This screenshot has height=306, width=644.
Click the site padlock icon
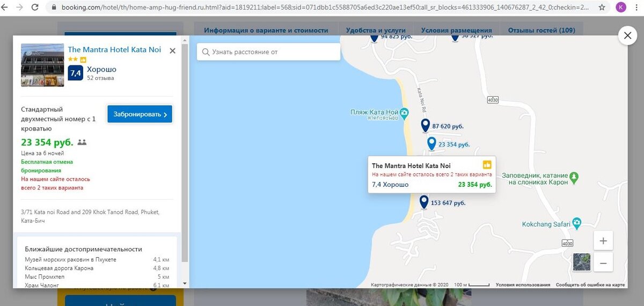pos(54,8)
